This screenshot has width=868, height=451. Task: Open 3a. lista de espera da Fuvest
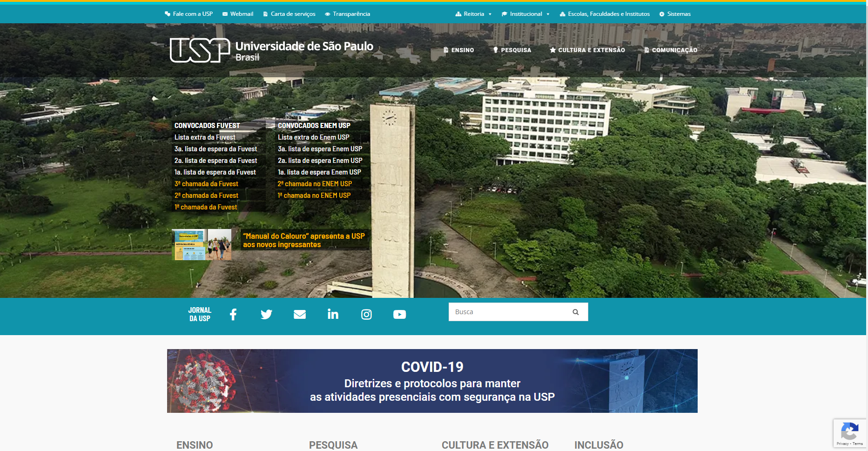[215, 149]
